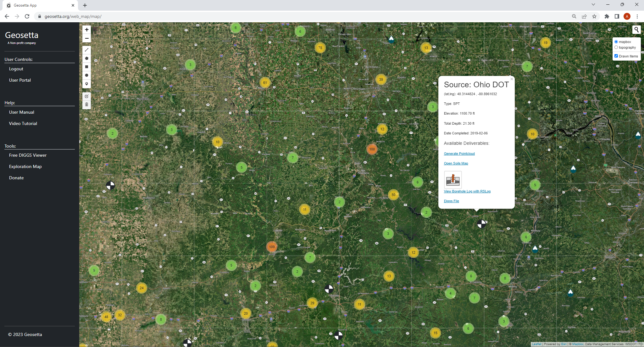This screenshot has height=347, width=644.
Task: Click the yellow cluster marker 19
Action: pos(546,43)
